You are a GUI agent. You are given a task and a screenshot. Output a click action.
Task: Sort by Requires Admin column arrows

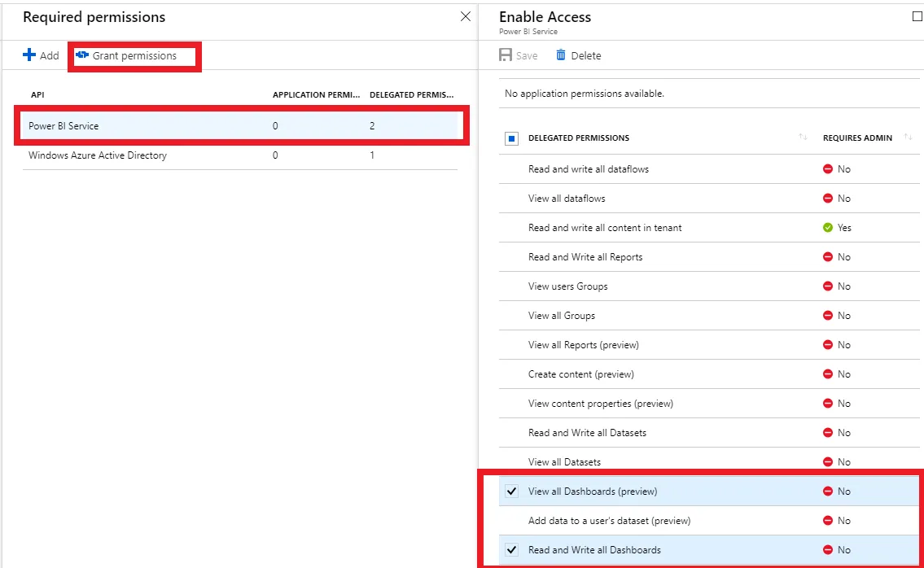click(909, 138)
